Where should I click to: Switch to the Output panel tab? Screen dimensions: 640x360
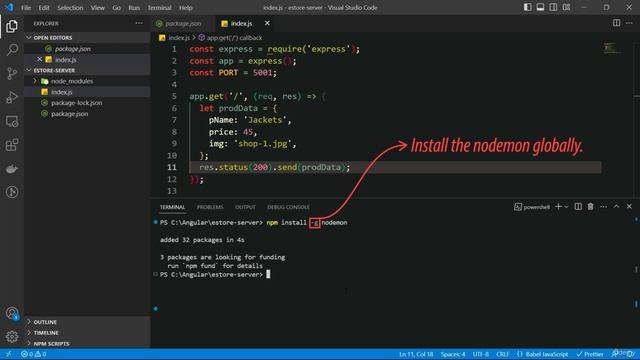click(x=245, y=207)
